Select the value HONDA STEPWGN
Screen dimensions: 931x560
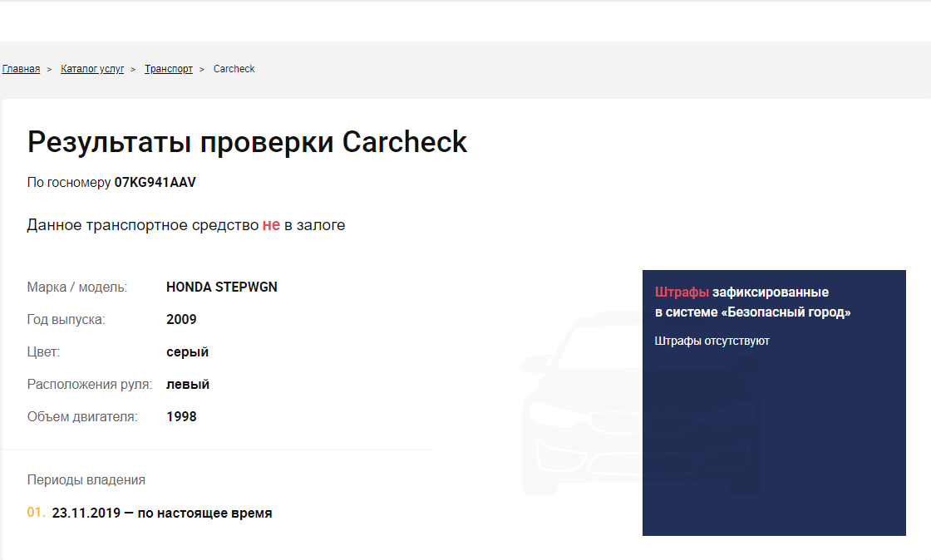tap(221, 287)
